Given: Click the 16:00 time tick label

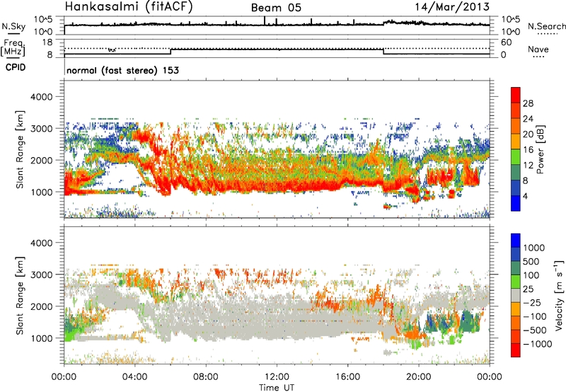Looking at the screenshot, I should (x=347, y=377).
